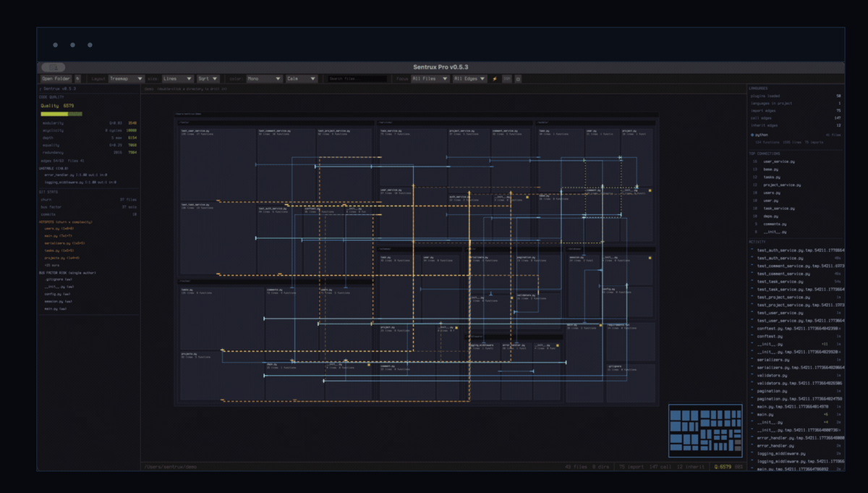
Task: Click the Search files input field
Action: [357, 78]
